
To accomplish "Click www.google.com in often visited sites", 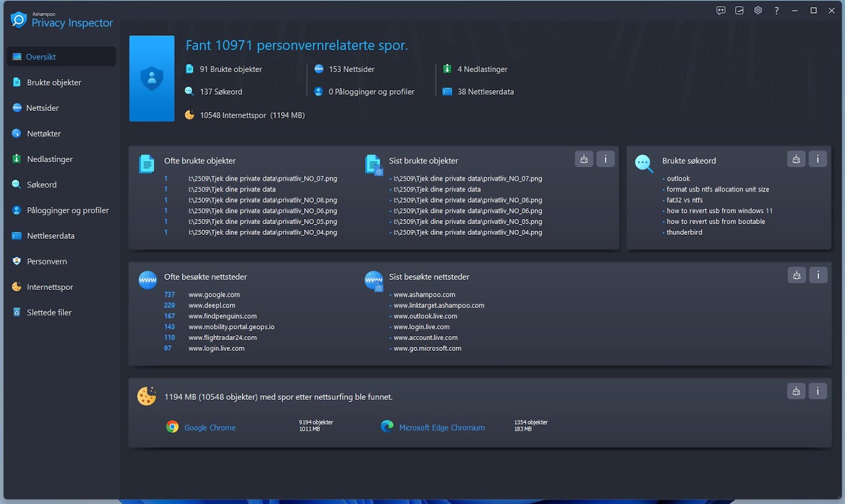I will pos(214,295).
